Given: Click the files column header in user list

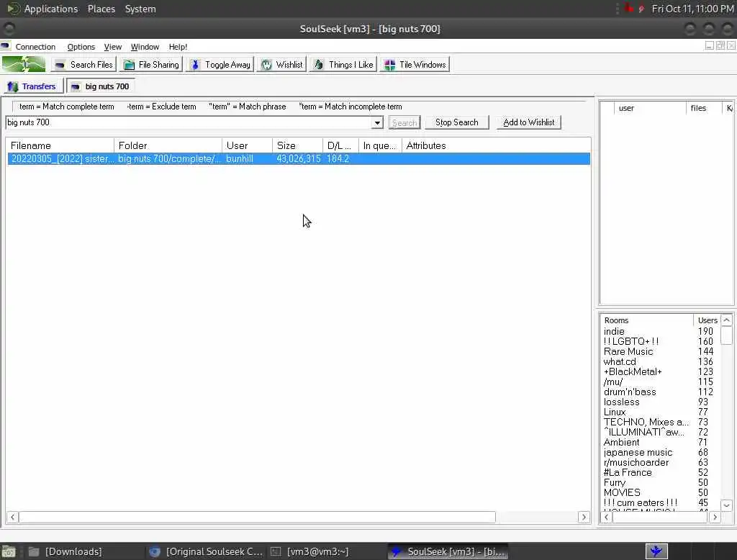Looking at the screenshot, I should click(704, 108).
